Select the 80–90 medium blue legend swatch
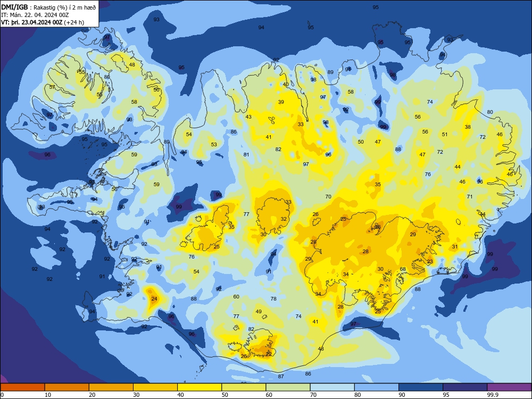532x399 pixels. (x=377, y=387)
